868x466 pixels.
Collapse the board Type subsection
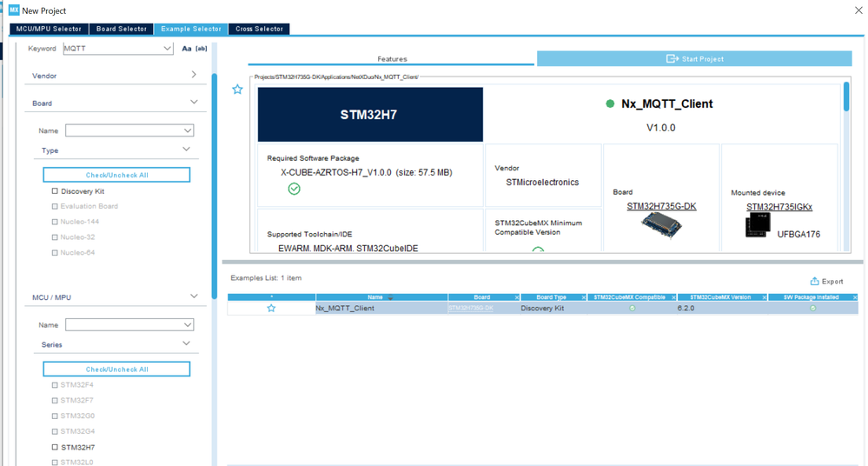click(x=187, y=149)
